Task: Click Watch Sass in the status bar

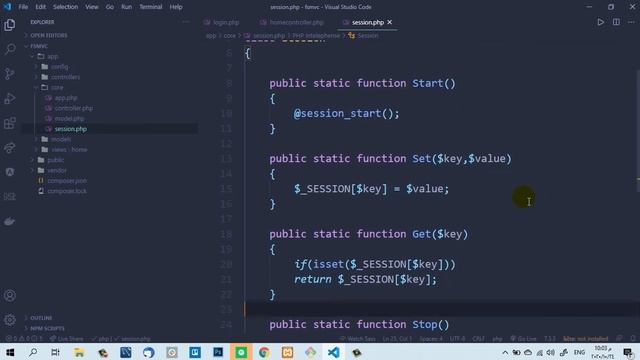Action: (x=358, y=339)
